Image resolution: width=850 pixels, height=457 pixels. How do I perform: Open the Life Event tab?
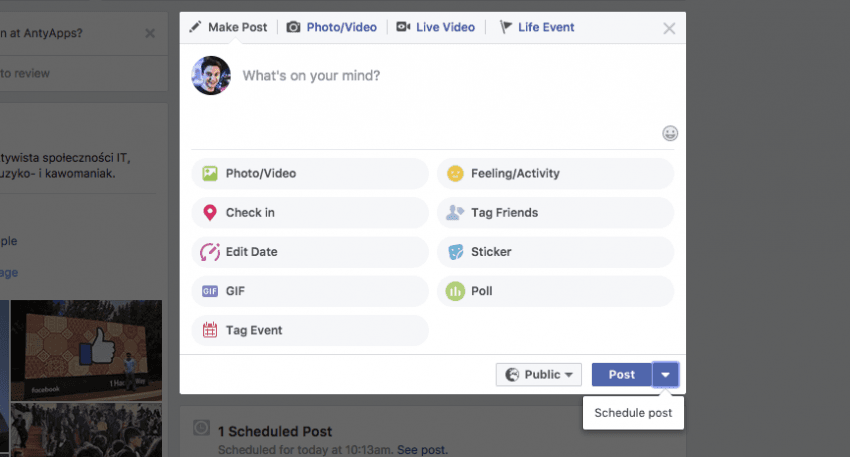[x=537, y=27]
